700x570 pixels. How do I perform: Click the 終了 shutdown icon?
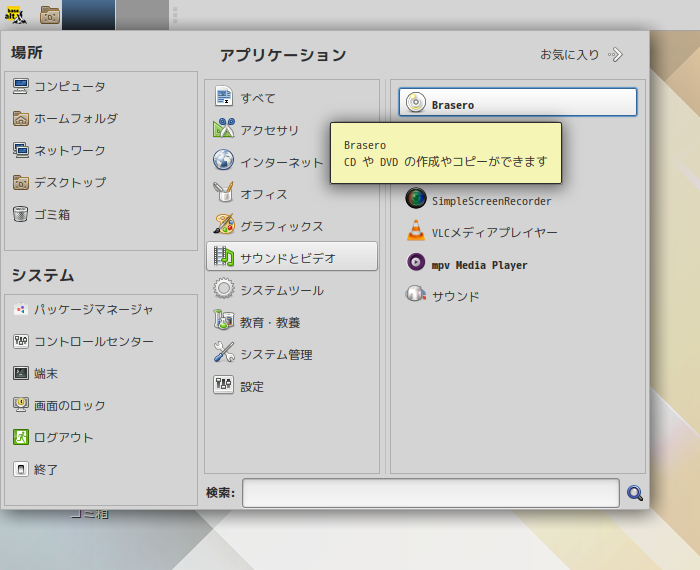point(21,469)
